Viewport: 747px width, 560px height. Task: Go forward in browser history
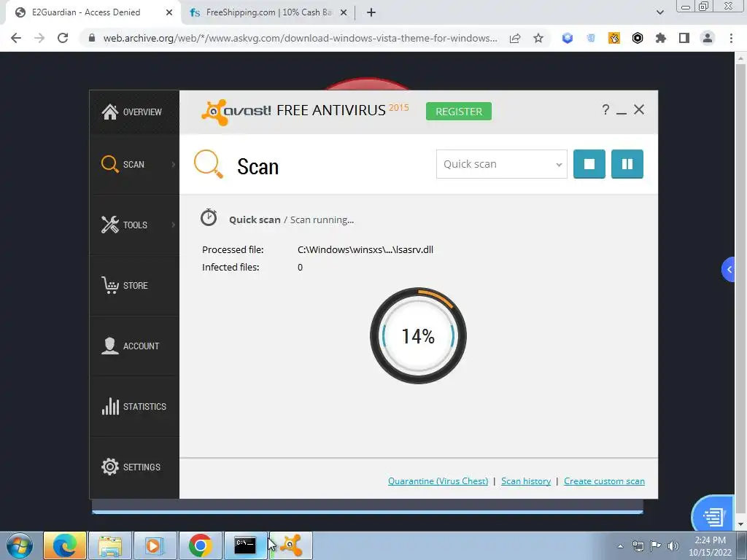(x=39, y=38)
